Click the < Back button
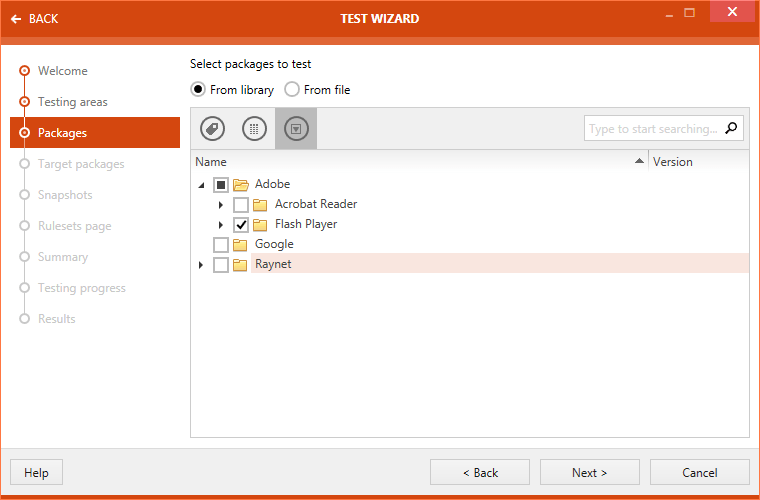Image resolution: width=760 pixels, height=500 pixels. coord(480,472)
